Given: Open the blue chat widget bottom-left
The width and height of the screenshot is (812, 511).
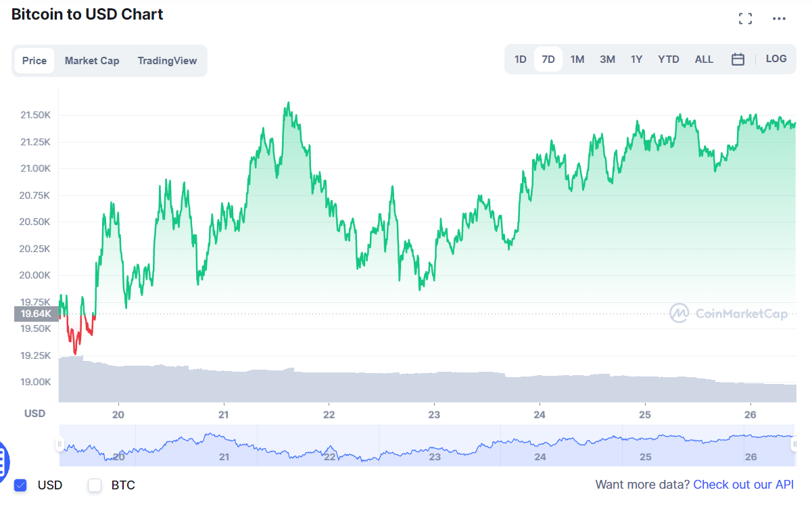Looking at the screenshot, I should 5,462.
